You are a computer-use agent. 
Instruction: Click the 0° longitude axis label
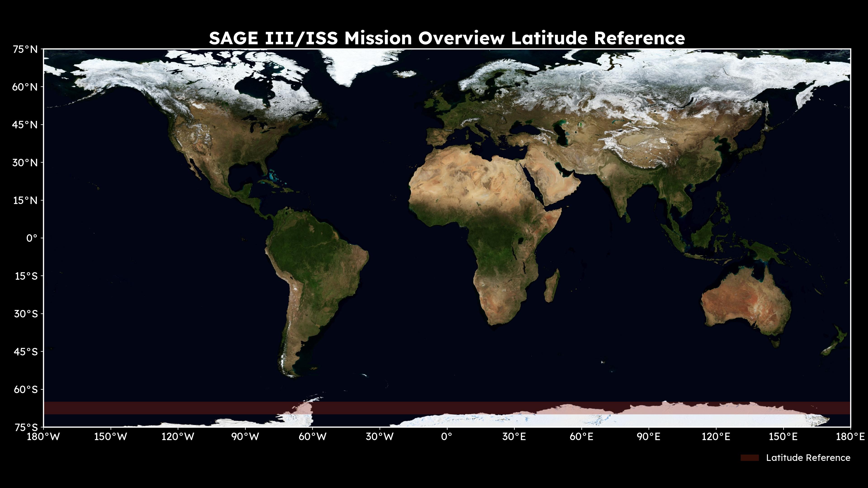447,437
